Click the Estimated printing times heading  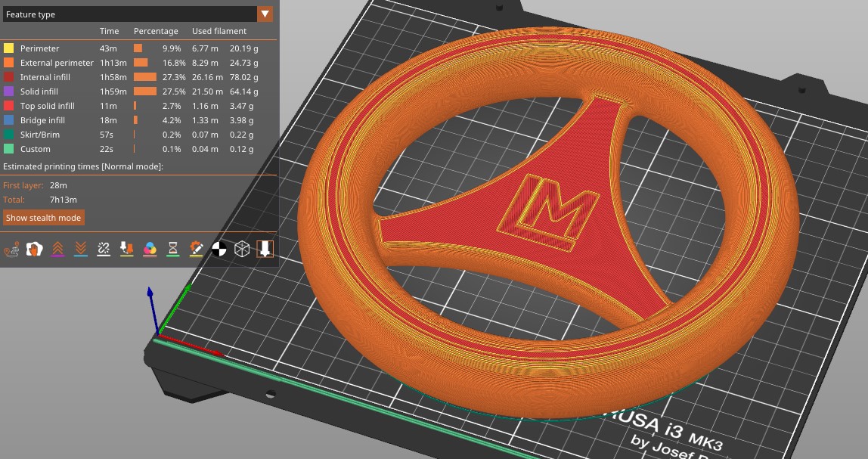tap(83, 166)
